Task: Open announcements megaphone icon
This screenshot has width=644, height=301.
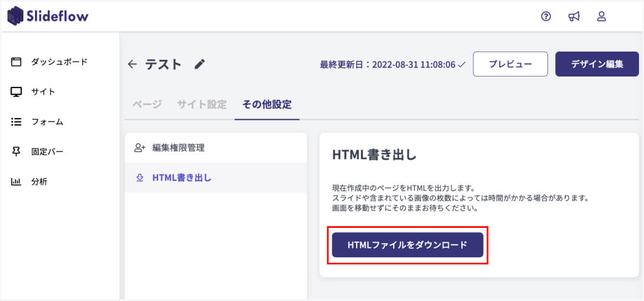Action: tap(574, 17)
